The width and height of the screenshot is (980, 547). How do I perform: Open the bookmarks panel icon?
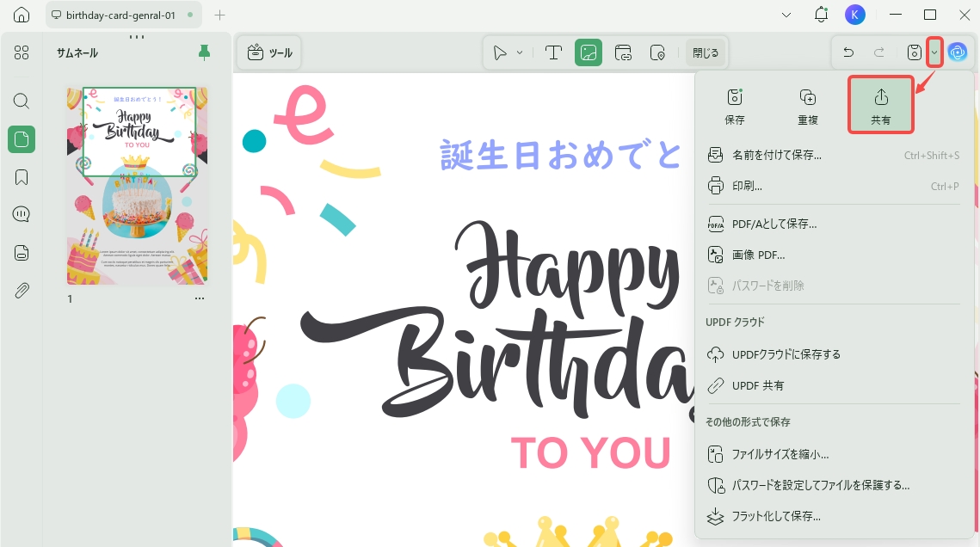tap(22, 177)
